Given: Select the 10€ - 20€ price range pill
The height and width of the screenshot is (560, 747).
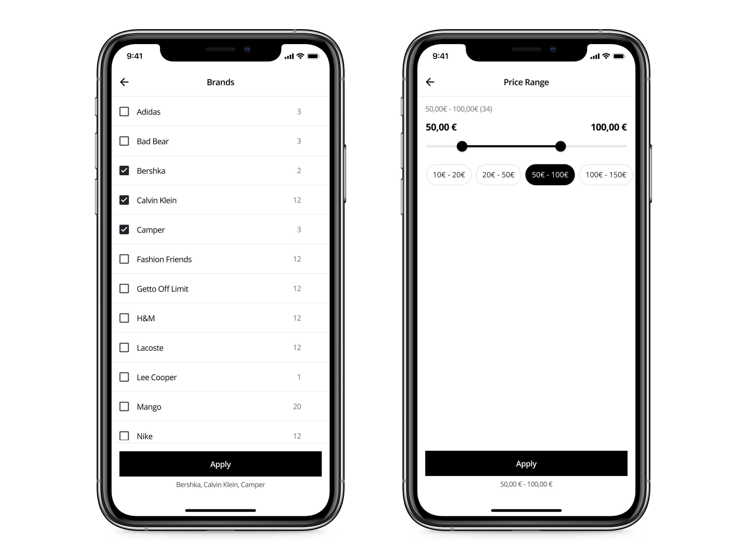Looking at the screenshot, I should [448, 174].
